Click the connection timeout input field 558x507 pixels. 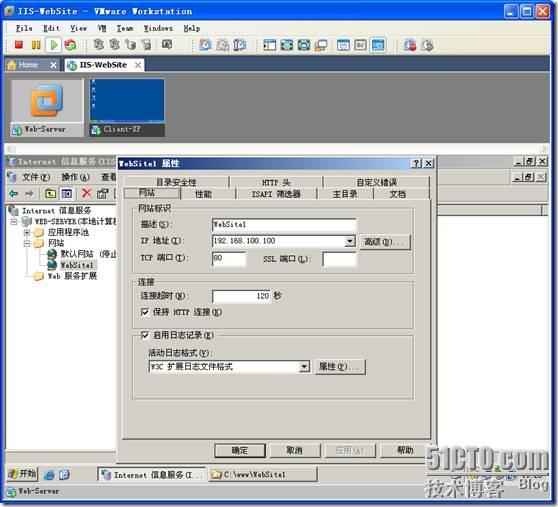[242, 296]
